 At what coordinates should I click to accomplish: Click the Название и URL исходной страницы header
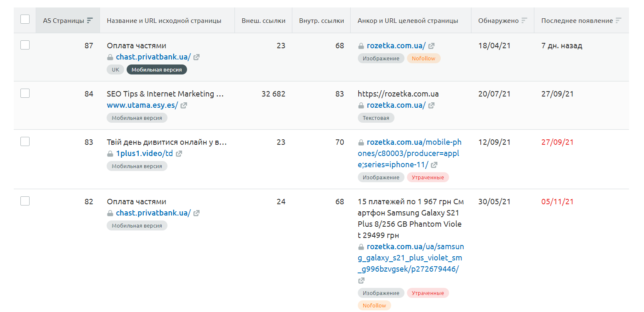[164, 20]
